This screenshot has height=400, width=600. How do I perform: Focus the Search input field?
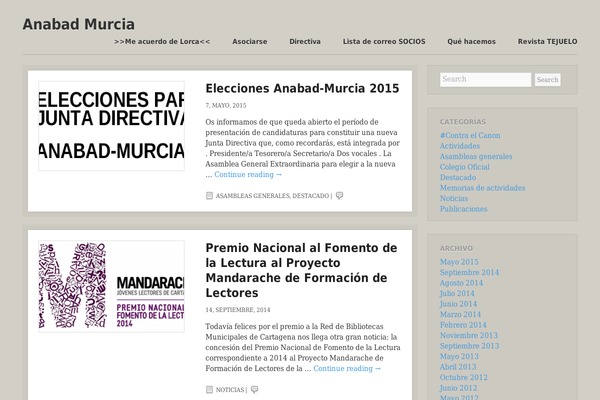[x=485, y=80]
